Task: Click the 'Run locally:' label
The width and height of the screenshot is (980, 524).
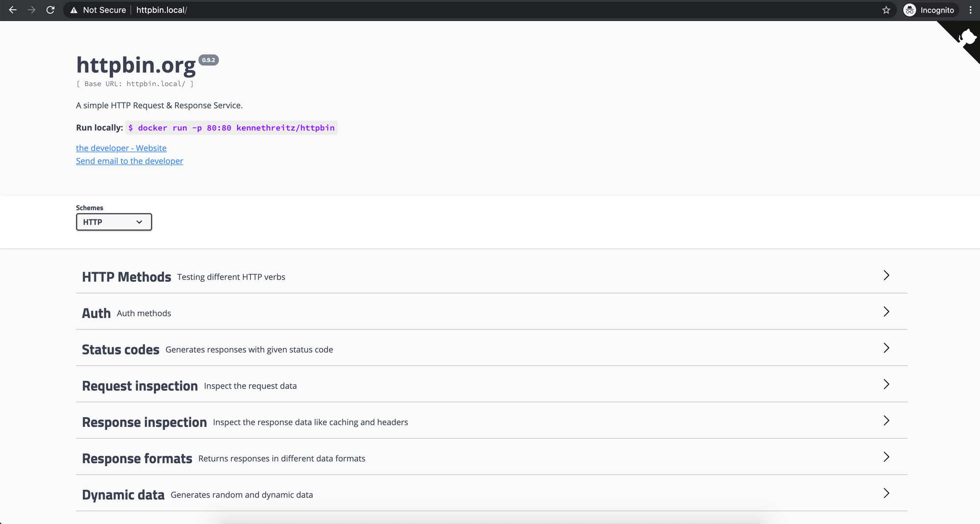Action: point(99,127)
